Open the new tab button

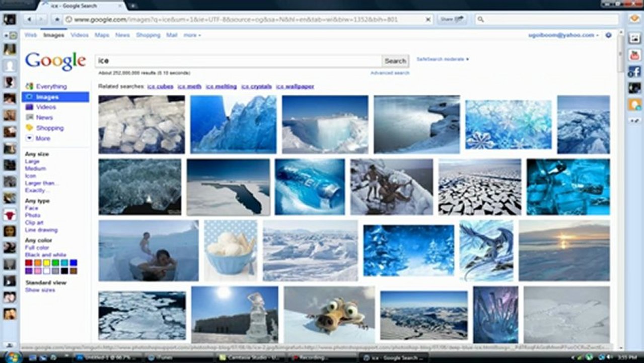133,6
